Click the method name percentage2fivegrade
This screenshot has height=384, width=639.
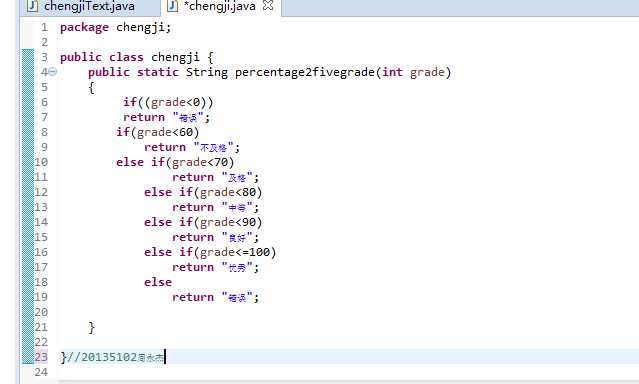coord(304,73)
